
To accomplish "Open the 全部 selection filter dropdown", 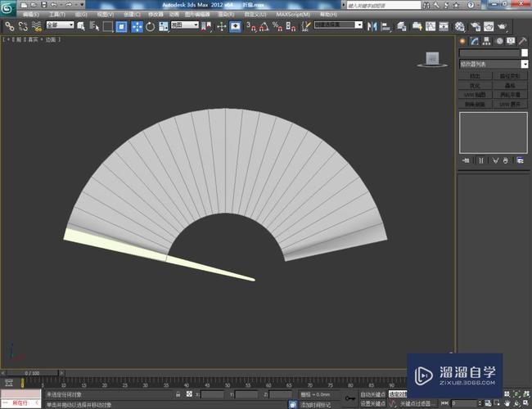I will (x=60, y=25).
